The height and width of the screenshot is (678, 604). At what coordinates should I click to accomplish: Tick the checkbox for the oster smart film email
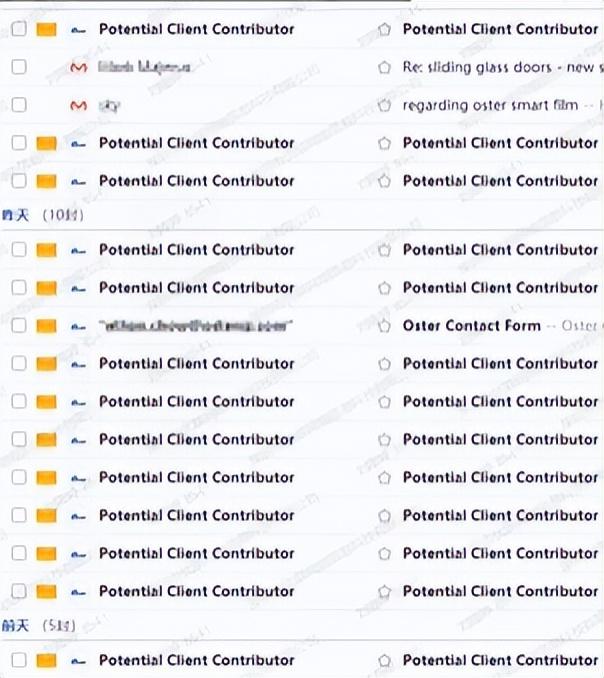tap(19, 105)
